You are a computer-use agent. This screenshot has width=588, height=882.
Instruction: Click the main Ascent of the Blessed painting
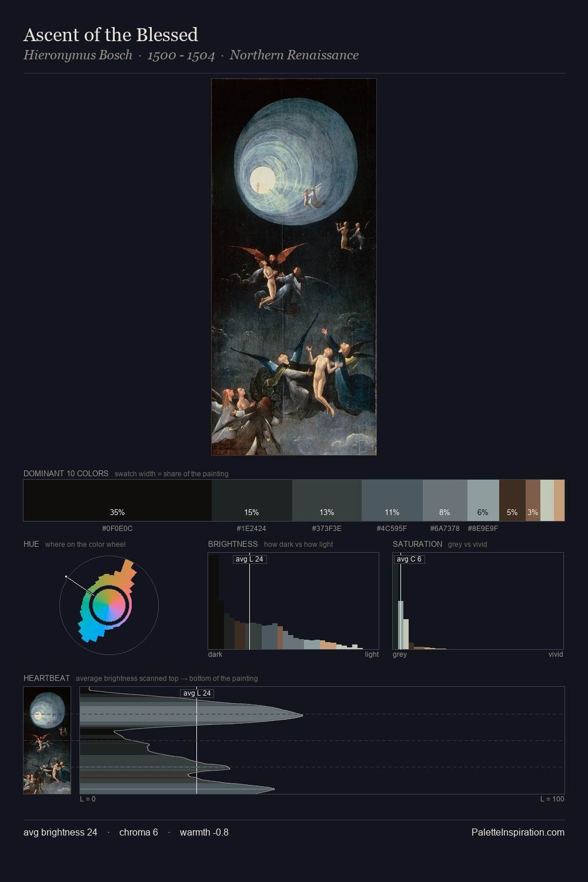294,267
